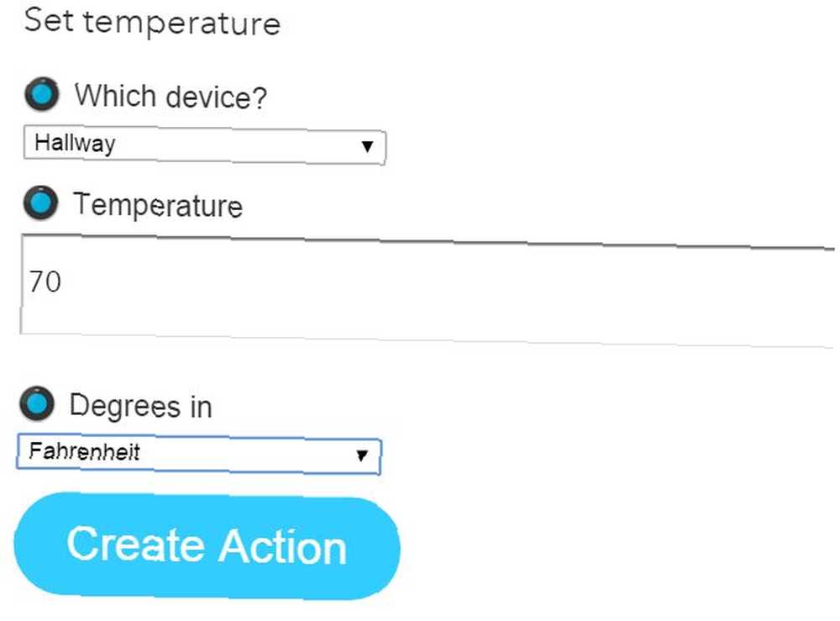Viewport: 840px width, 621px height.
Task: Click the Degrees in label
Action: pos(141,406)
